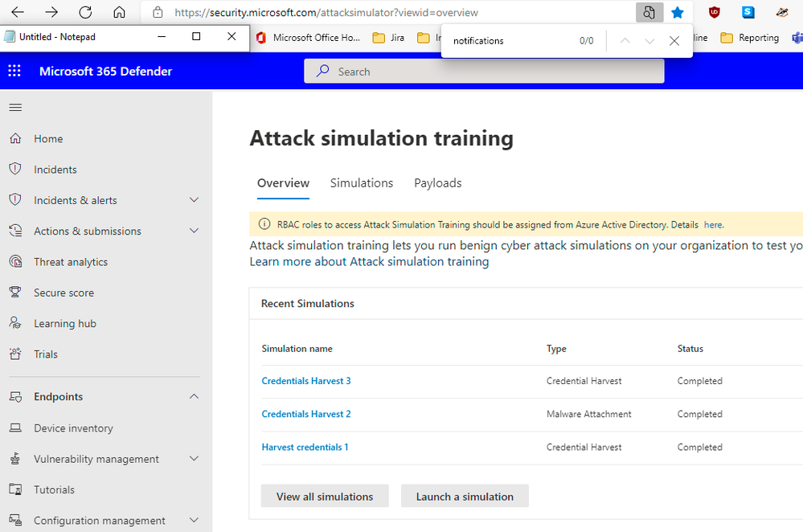Expand the Configuration management chevron
The height and width of the screenshot is (532, 803).
point(194,520)
